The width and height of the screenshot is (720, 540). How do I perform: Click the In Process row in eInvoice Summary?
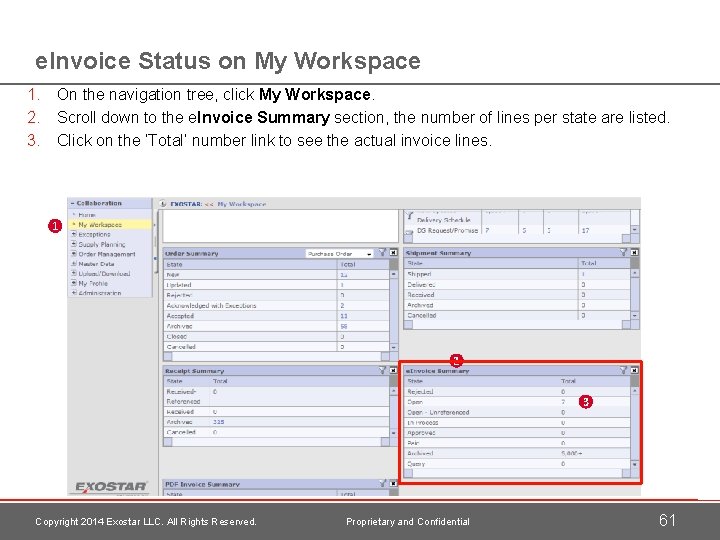coord(518,422)
